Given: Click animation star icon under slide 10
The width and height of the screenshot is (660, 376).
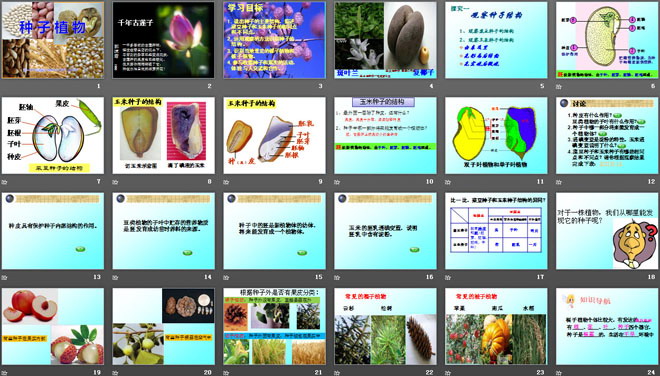Looking at the screenshot, I should pos(337,182).
